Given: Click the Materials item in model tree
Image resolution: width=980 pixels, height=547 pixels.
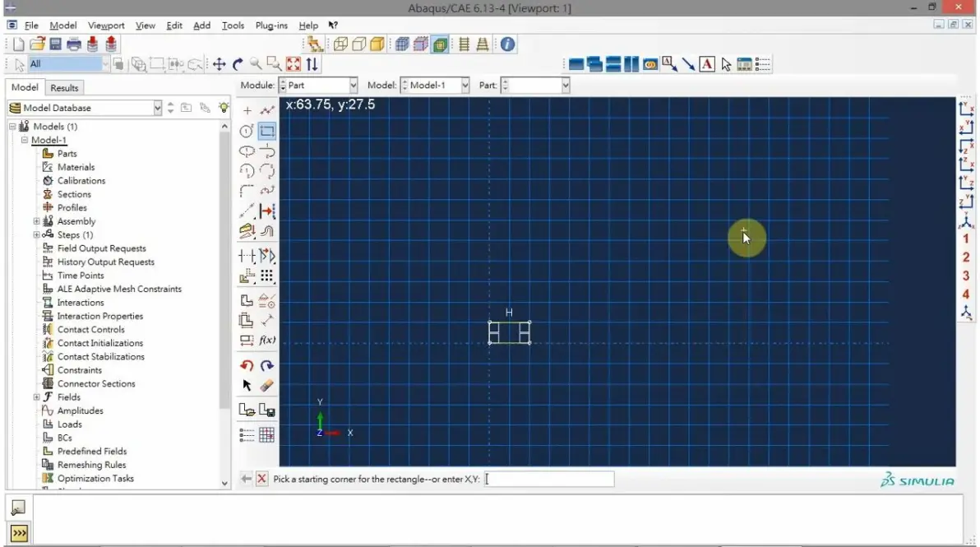Looking at the screenshot, I should (x=76, y=167).
